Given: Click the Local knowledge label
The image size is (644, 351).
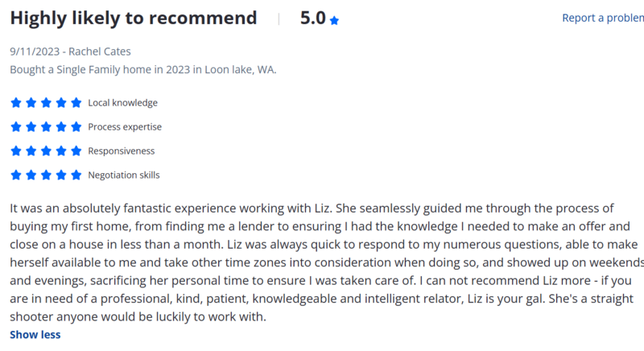Looking at the screenshot, I should click(122, 103).
